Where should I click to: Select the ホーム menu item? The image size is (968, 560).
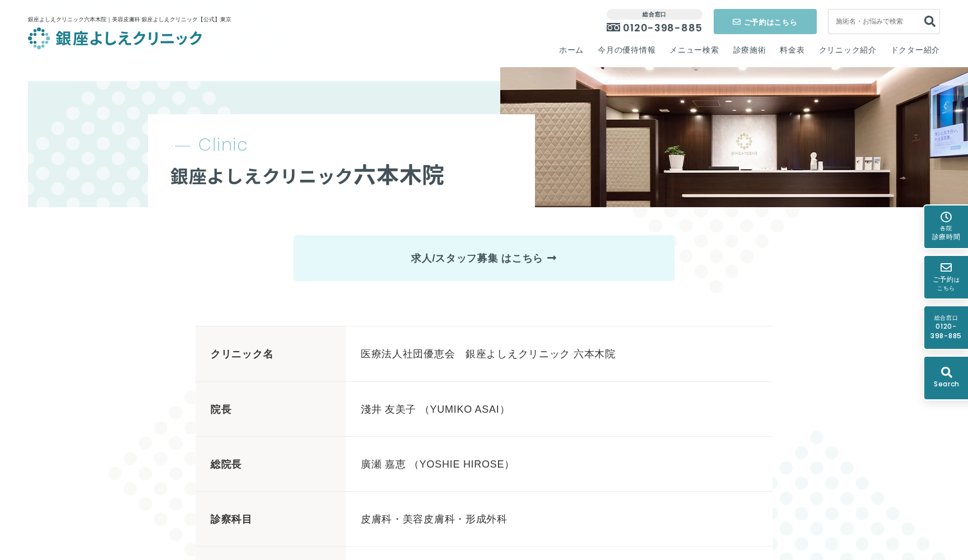click(570, 50)
